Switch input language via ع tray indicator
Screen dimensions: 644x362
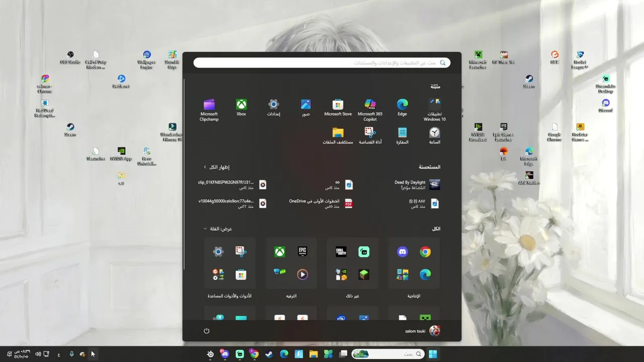(59, 354)
